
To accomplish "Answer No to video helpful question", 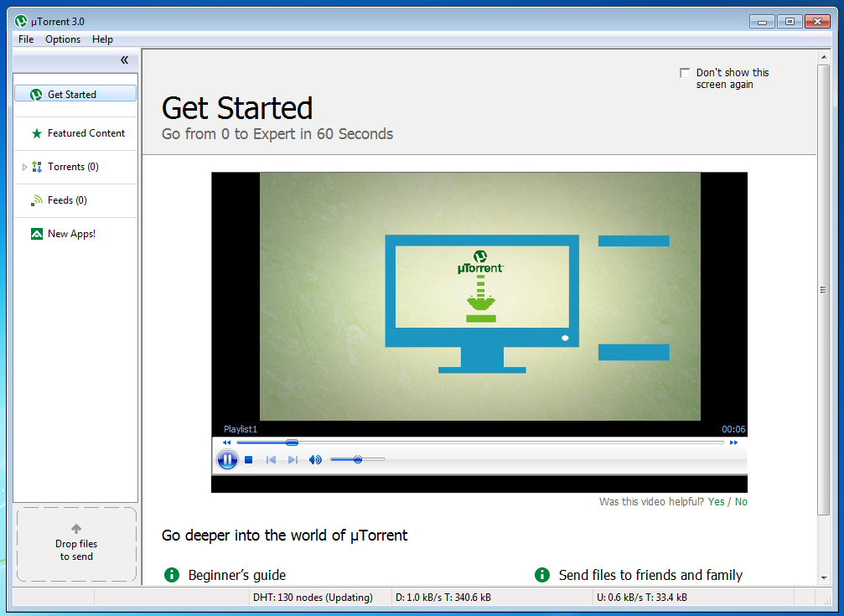I will pyautogui.click(x=741, y=501).
